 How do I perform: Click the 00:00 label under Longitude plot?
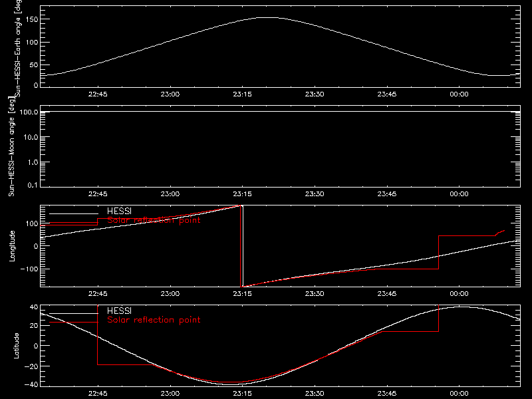459,294
